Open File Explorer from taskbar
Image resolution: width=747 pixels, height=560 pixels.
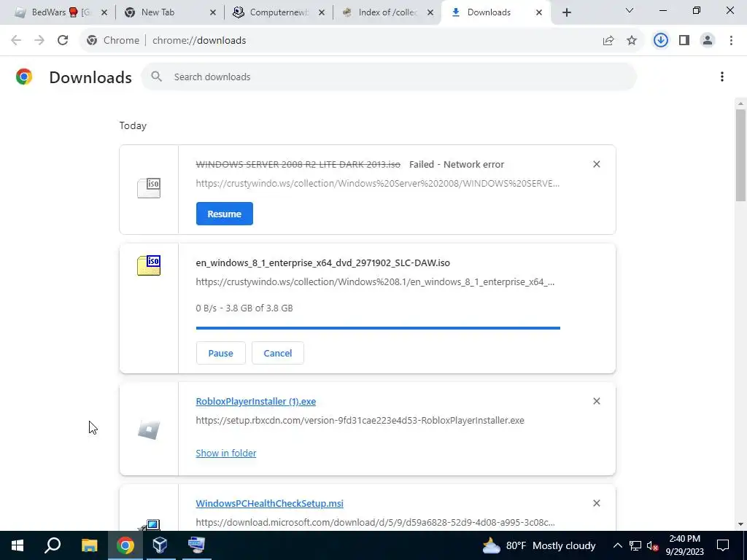pos(89,545)
